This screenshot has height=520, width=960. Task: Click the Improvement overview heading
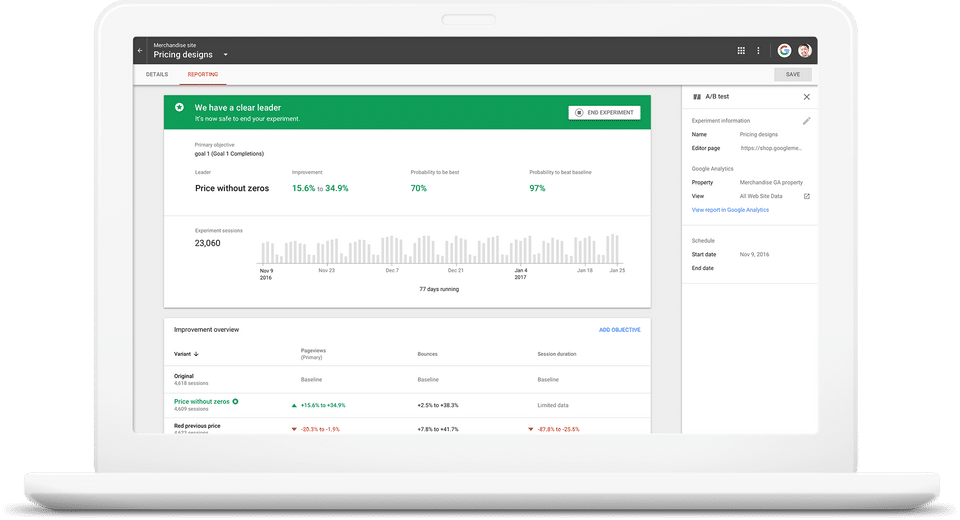pos(206,330)
